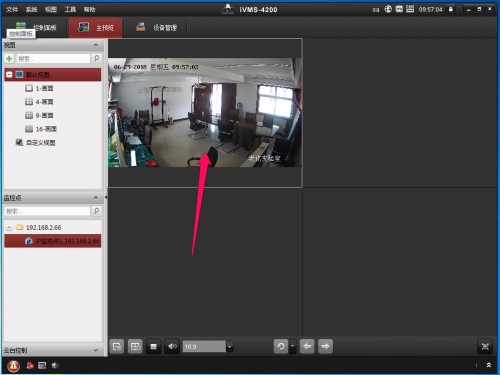Switch to the Device Management tab
500x375 pixels.
(156, 28)
